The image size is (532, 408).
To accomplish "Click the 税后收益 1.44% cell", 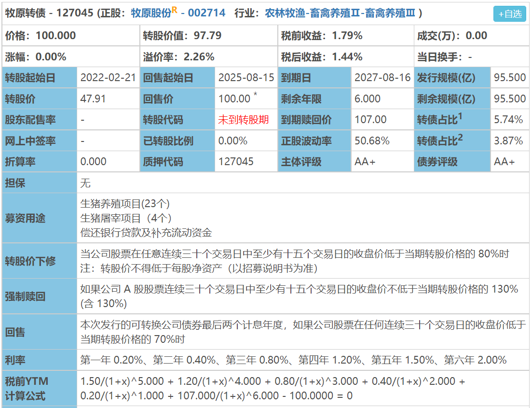I will 346,56.
